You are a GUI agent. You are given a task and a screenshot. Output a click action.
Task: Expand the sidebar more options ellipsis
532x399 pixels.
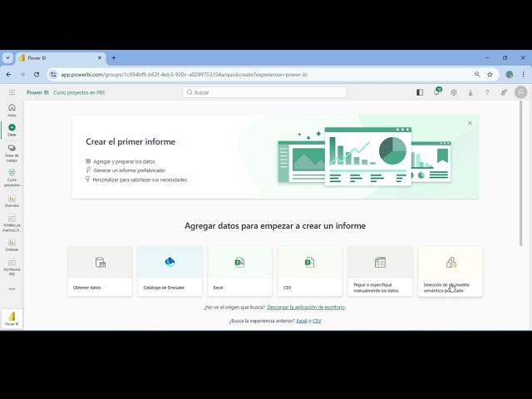click(12, 289)
